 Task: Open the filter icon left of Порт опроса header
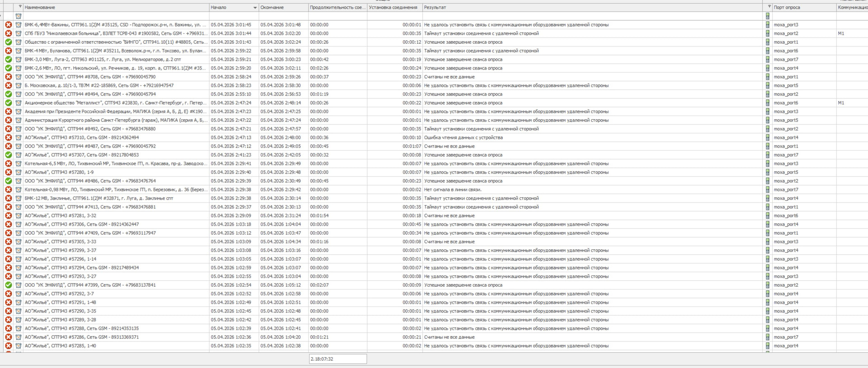coord(769,7)
